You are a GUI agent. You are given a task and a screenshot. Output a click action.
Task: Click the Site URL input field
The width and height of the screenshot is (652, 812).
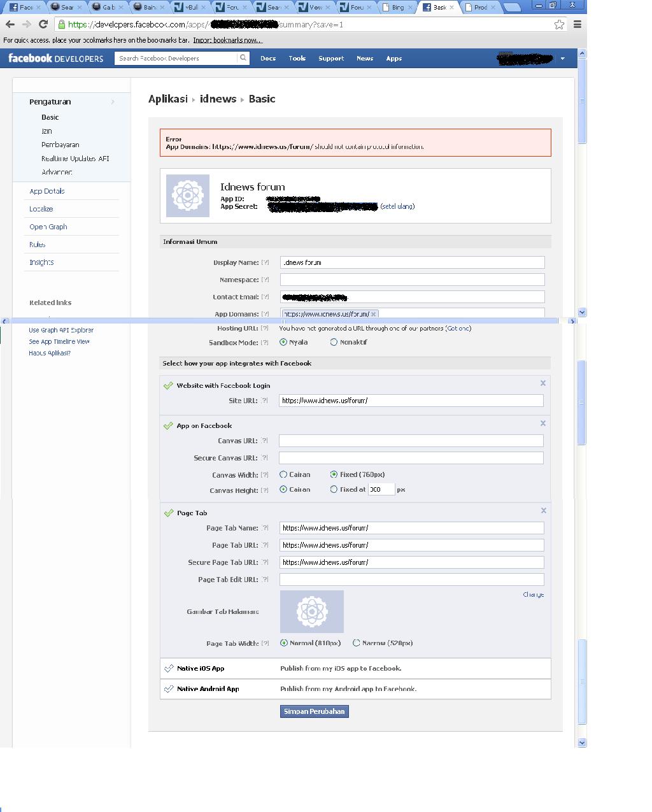411,401
